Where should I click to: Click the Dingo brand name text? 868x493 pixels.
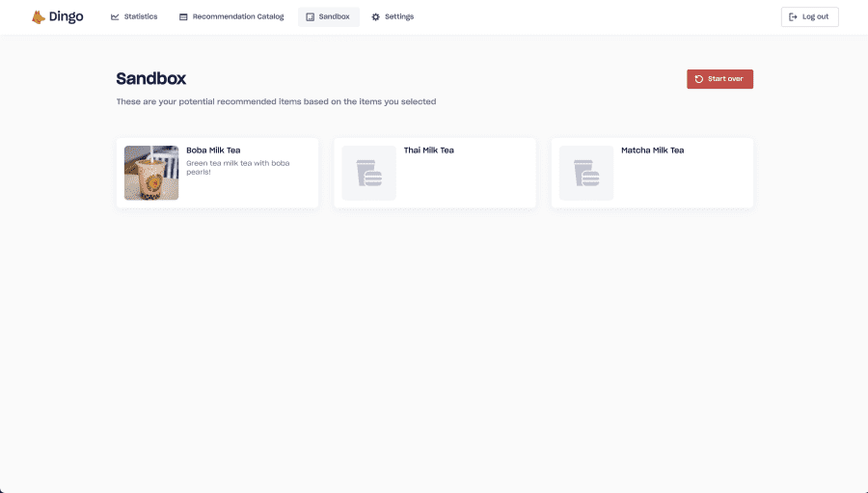coord(66,17)
